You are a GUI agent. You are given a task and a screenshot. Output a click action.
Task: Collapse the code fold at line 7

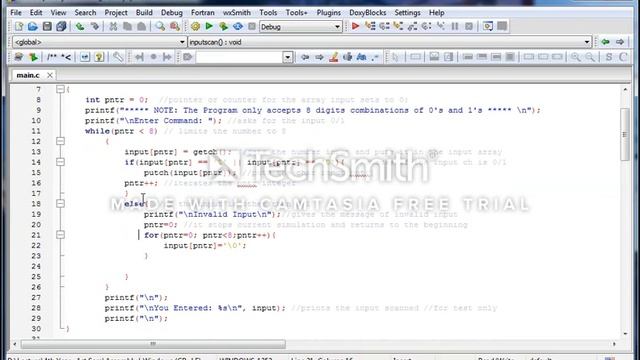coord(60,89)
